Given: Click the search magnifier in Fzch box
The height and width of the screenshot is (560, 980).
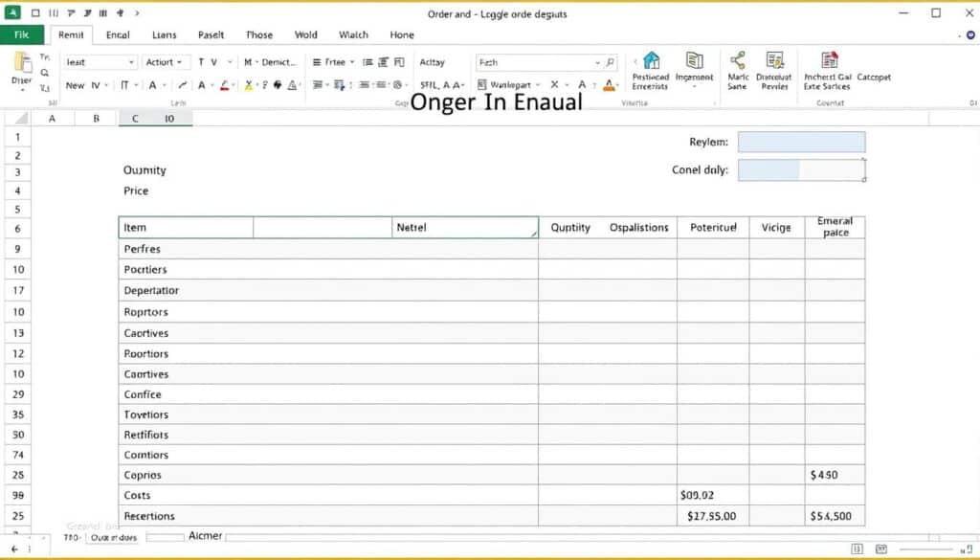Looking at the screenshot, I should [610, 62].
